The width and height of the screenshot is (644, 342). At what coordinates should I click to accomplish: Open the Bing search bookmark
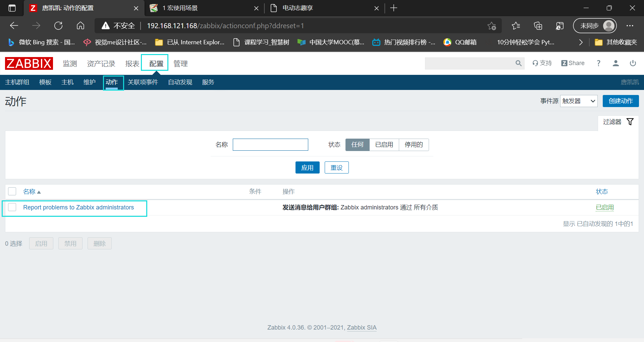tap(41, 42)
